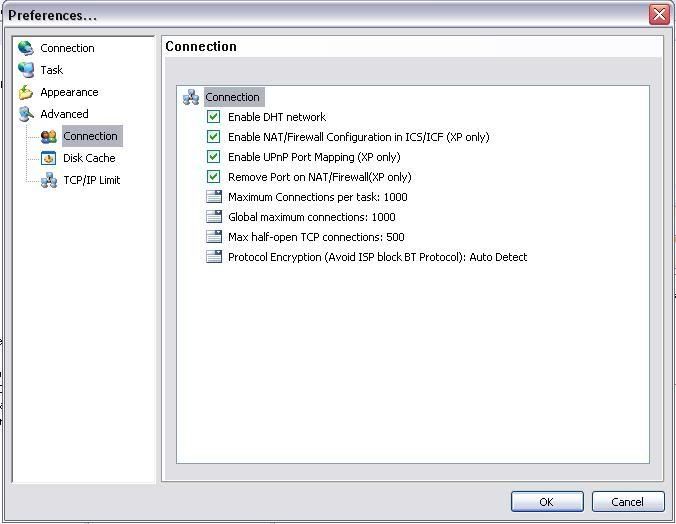The width and height of the screenshot is (676, 524).
Task: Uncheck Enable NAT/Firewall Configuration in ICS/ICF
Action: [213, 137]
